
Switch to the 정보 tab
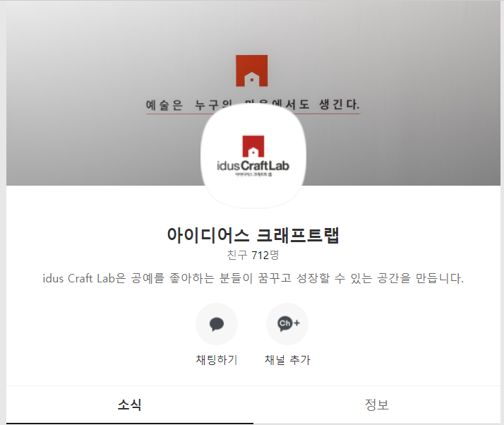click(x=377, y=405)
